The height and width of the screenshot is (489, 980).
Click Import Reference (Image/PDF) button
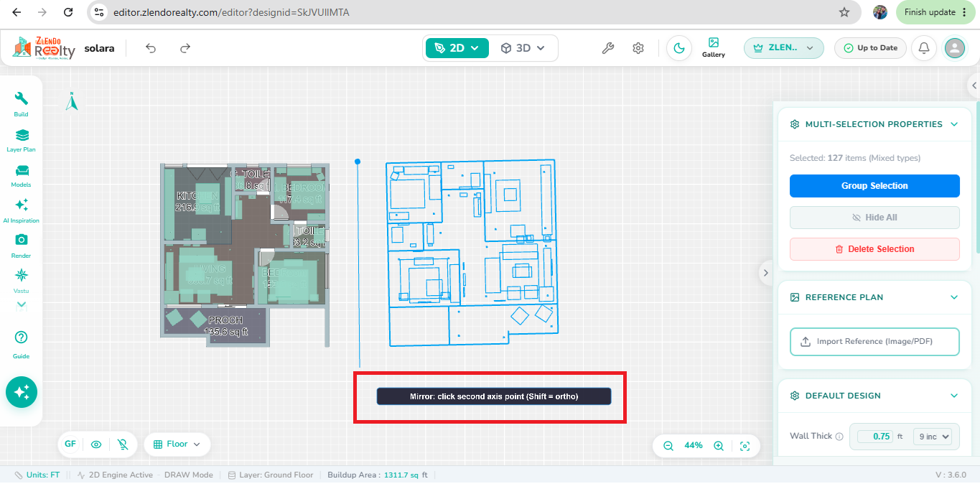pyautogui.click(x=874, y=342)
